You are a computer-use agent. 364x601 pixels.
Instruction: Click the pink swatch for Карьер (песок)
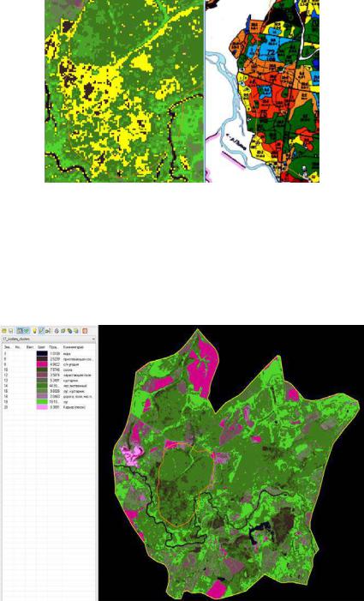(42, 407)
